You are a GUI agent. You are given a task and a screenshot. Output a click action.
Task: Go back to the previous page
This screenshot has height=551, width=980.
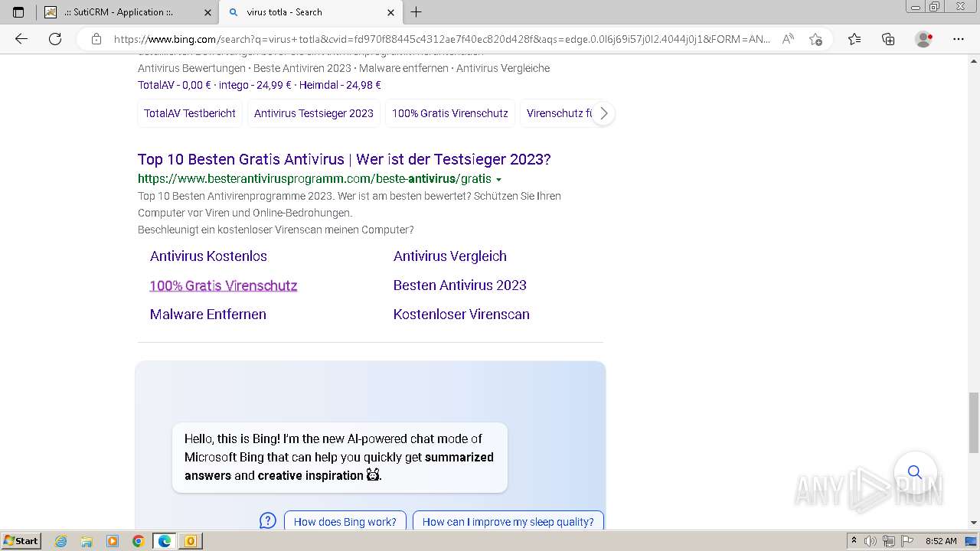[21, 39]
